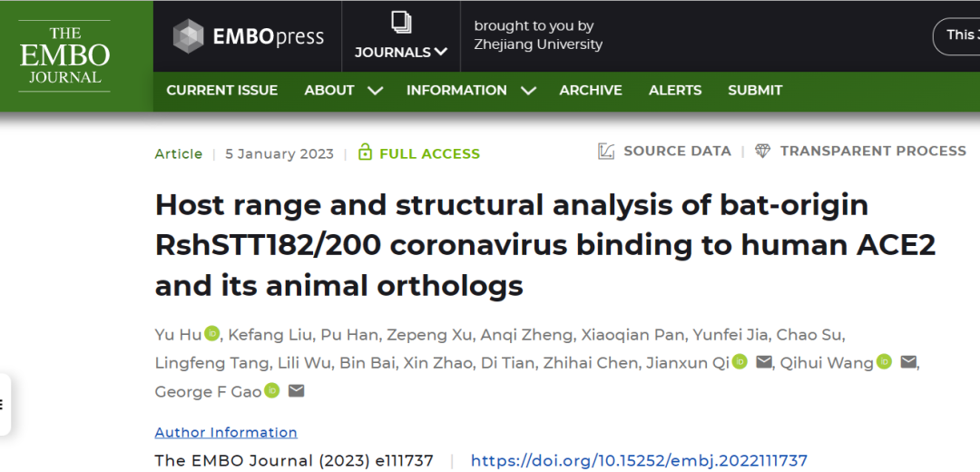
Task: Open the article DOI link
Action: point(640,461)
